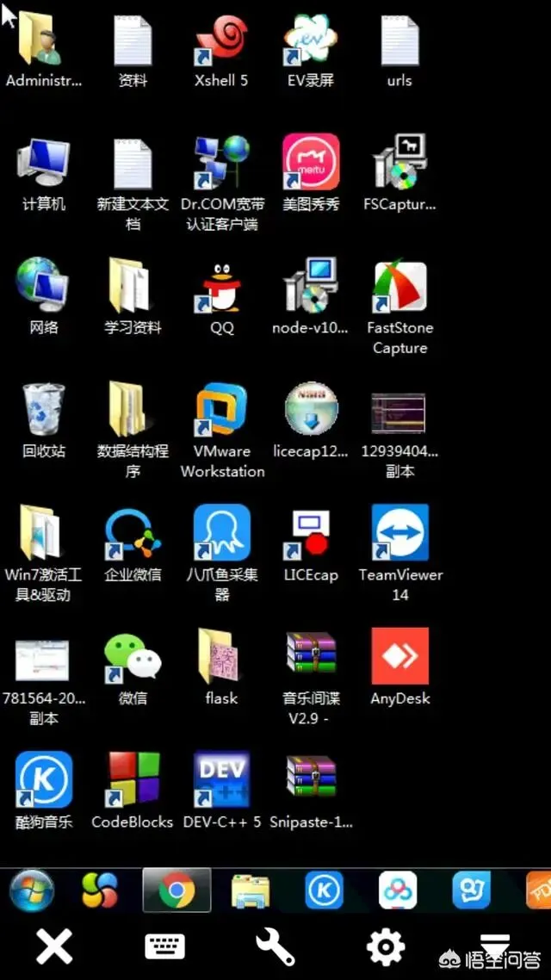Open the flask folder
551x980 pixels.
[220, 656]
